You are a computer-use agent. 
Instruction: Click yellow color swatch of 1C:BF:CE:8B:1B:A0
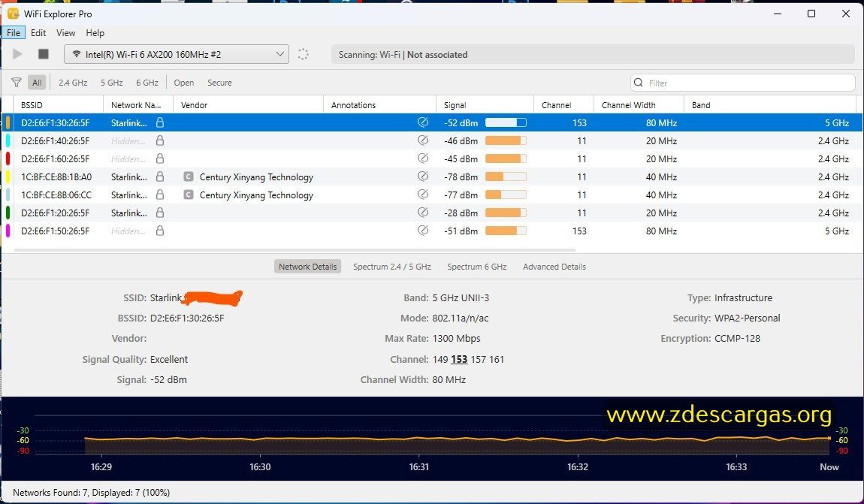click(x=8, y=177)
